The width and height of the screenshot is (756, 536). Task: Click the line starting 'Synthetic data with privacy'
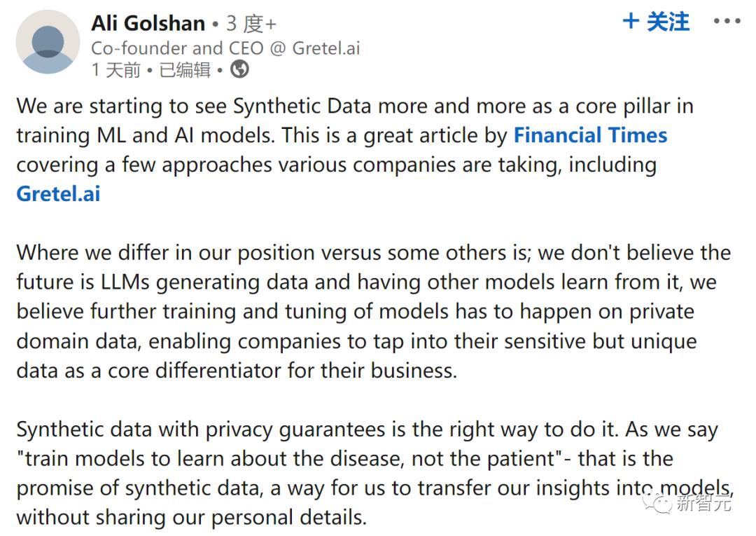point(367,430)
